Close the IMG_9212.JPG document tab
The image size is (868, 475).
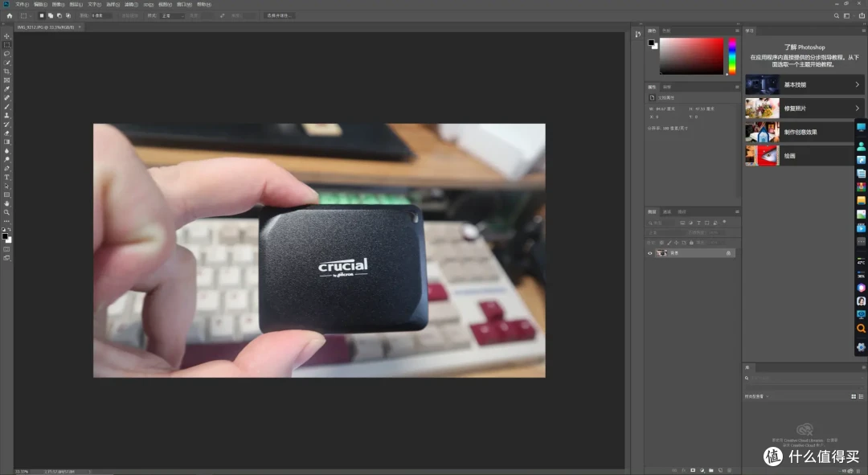[x=80, y=27]
